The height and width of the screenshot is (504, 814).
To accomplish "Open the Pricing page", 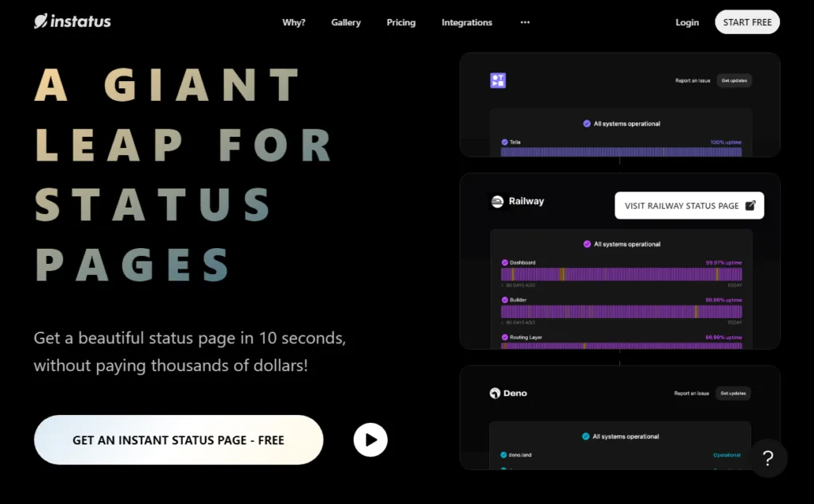I will [x=401, y=22].
